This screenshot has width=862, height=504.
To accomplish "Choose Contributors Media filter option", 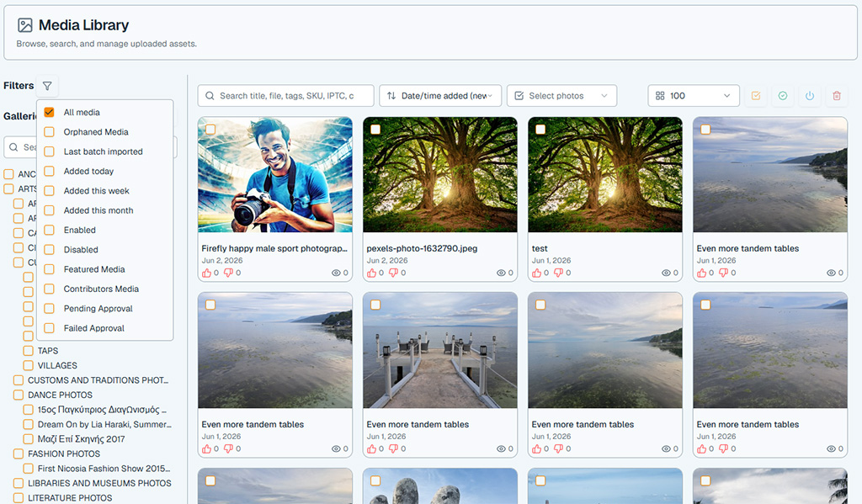I will click(101, 289).
